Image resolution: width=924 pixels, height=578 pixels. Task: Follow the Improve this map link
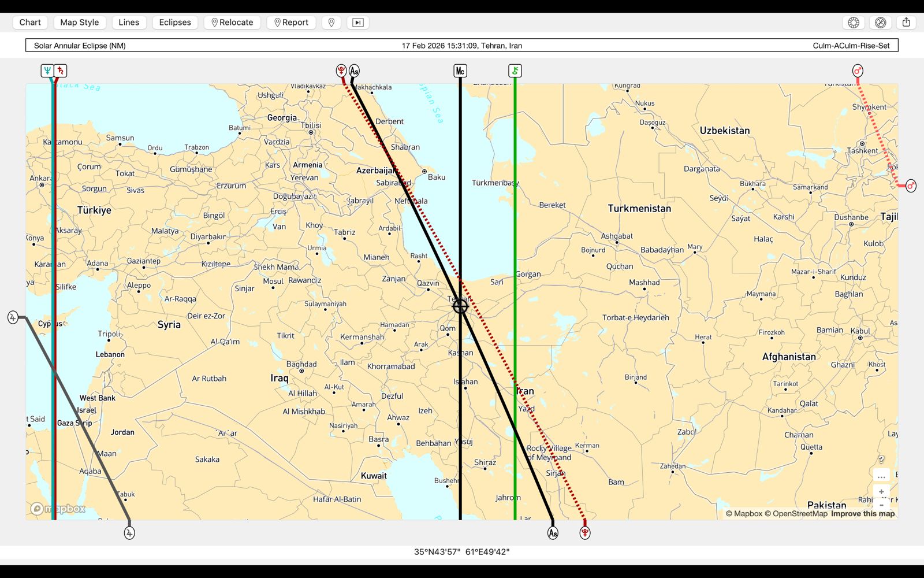(x=863, y=513)
